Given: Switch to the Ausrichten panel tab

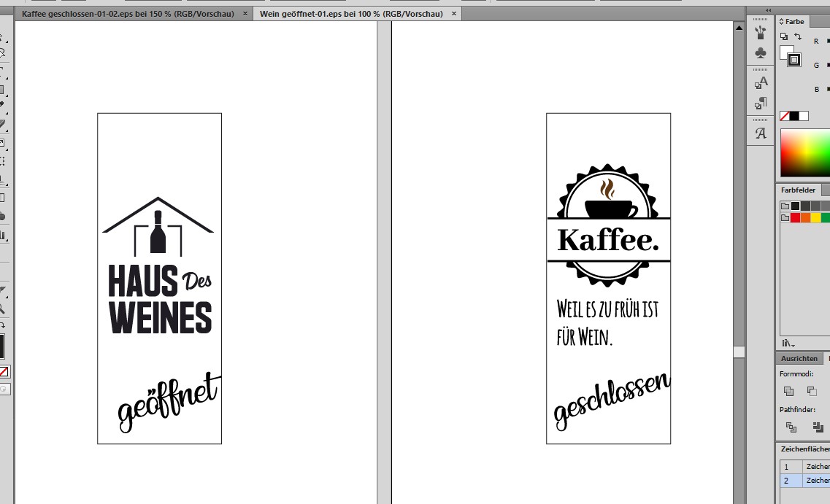Looking at the screenshot, I should coord(799,359).
